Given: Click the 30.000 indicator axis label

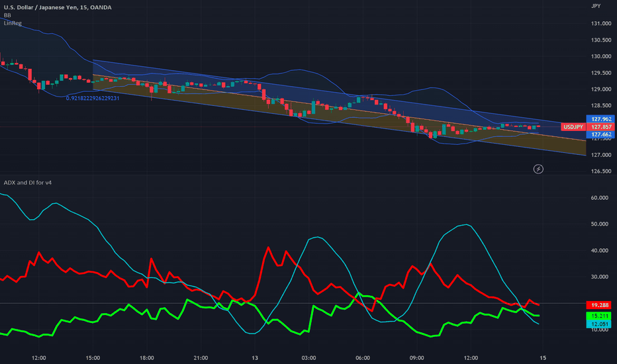Looking at the screenshot, I should (x=599, y=277).
